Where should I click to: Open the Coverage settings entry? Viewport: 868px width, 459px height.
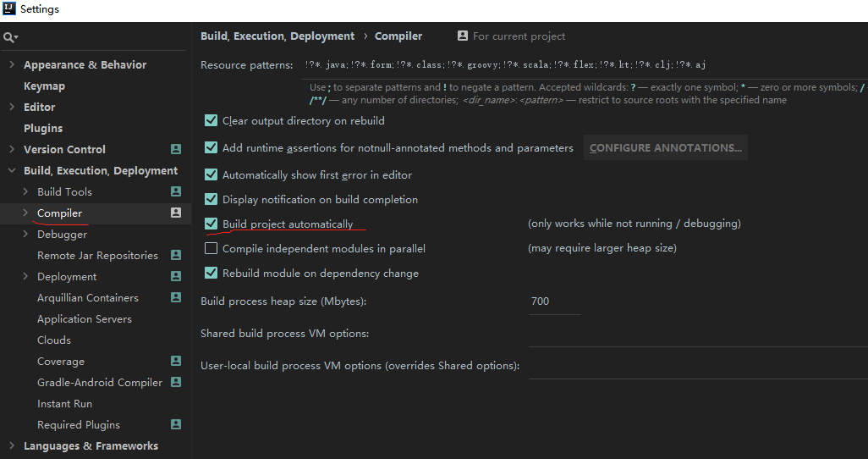click(61, 362)
